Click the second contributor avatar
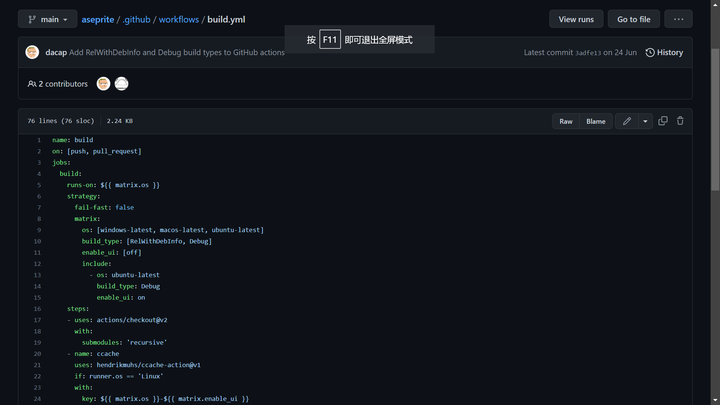 click(x=121, y=84)
